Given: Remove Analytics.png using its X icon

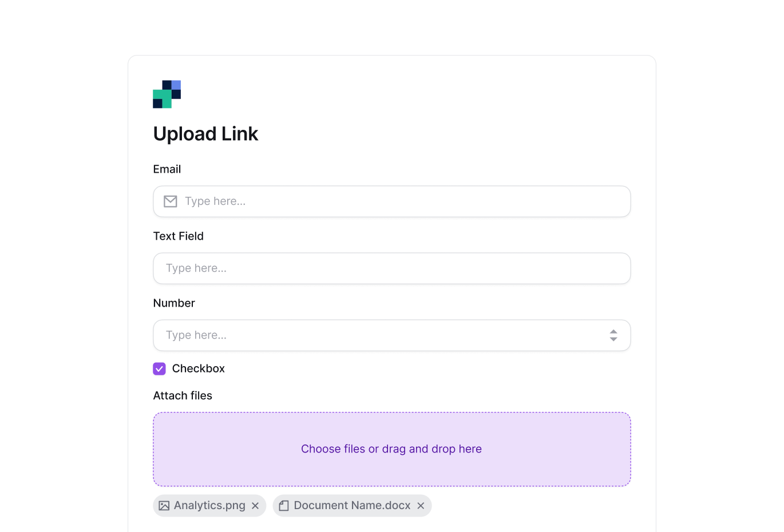Looking at the screenshot, I should tap(255, 505).
